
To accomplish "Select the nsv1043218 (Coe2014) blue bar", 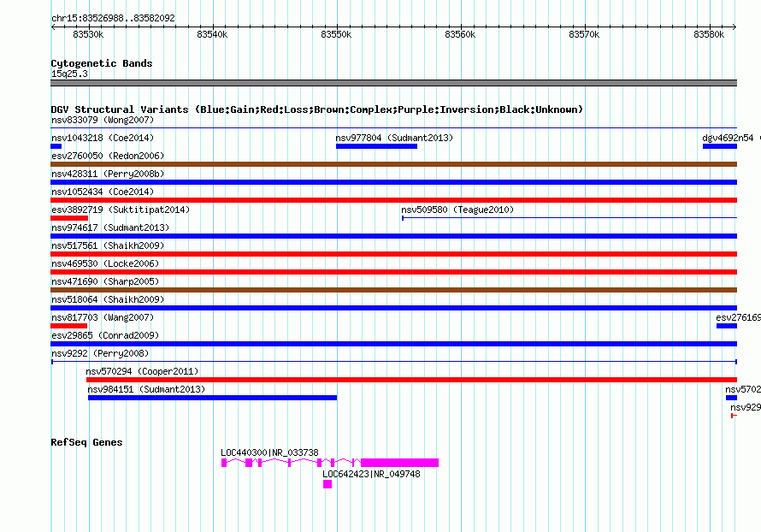I will point(56,146).
